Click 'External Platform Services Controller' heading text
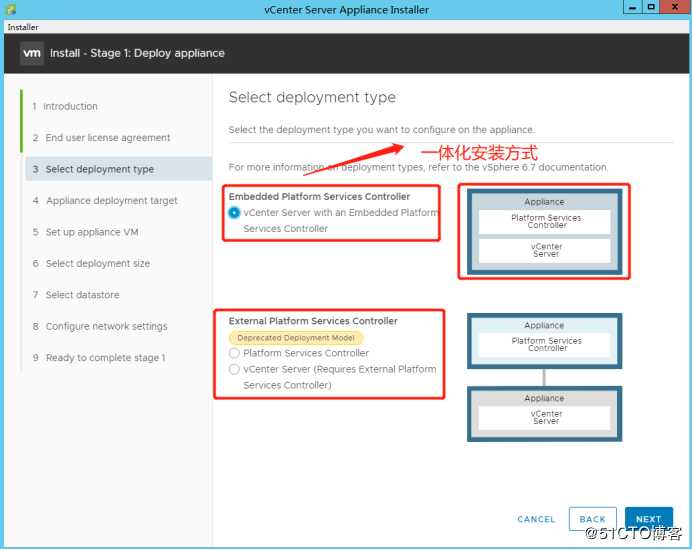Screen dimensions: 692x550 coord(313,321)
